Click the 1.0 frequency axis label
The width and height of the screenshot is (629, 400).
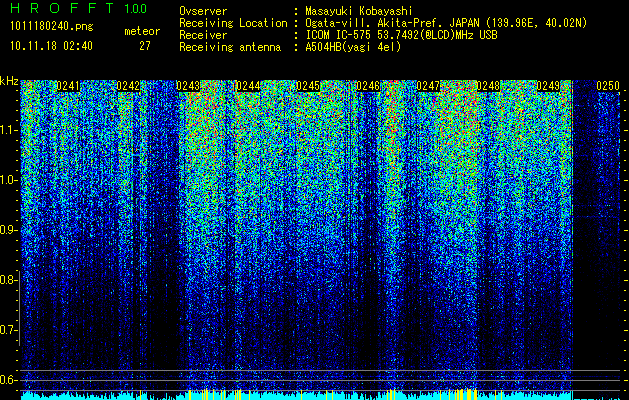pyautogui.click(x=9, y=180)
